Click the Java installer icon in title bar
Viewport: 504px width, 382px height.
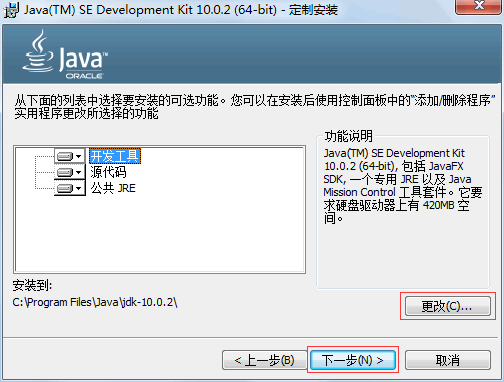(11, 9)
